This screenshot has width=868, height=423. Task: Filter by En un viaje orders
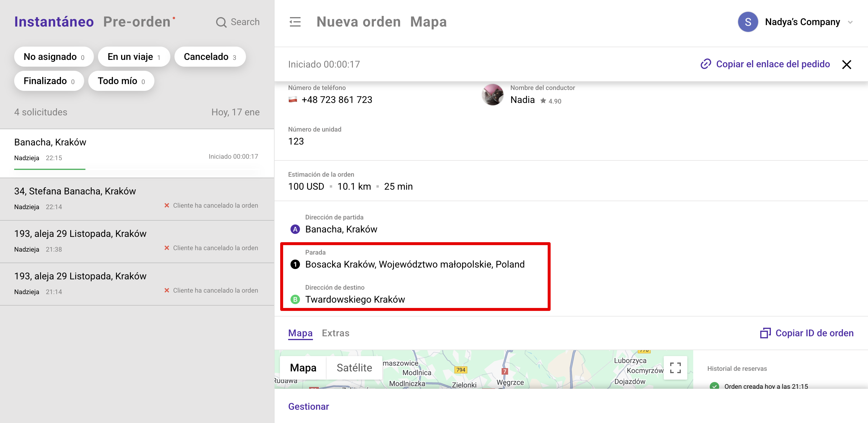(x=134, y=57)
